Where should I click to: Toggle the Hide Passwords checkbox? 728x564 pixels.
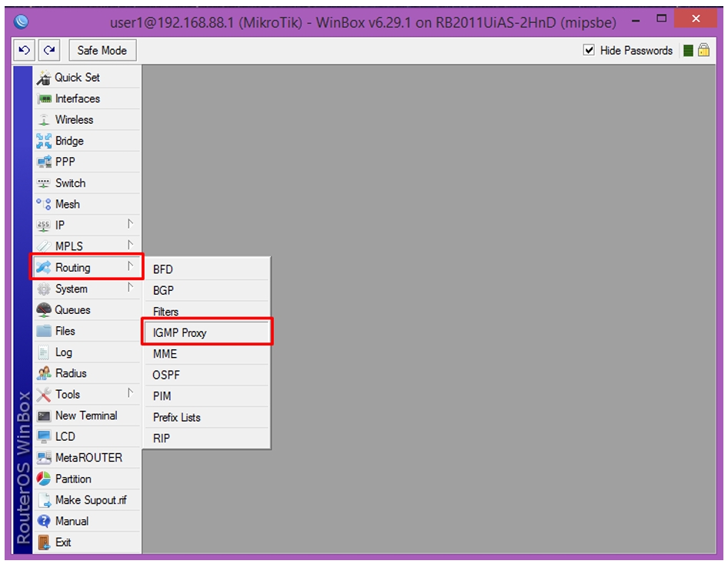click(x=589, y=50)
